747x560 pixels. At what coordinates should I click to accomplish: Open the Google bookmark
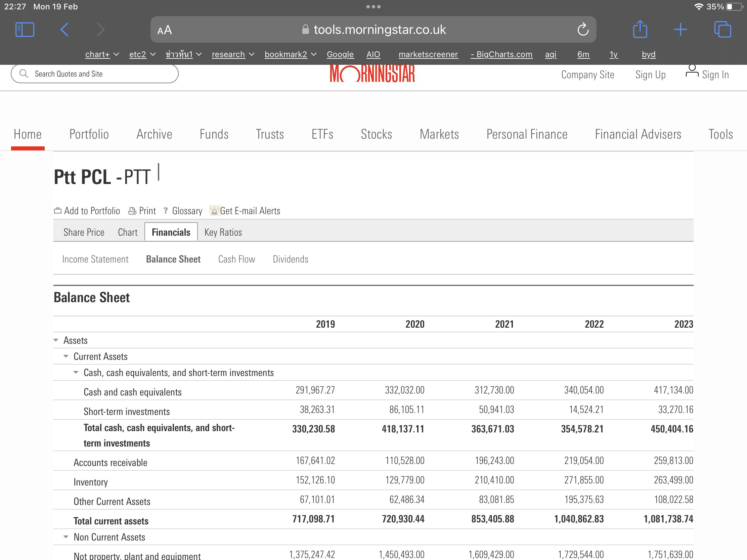coord(340,54)
